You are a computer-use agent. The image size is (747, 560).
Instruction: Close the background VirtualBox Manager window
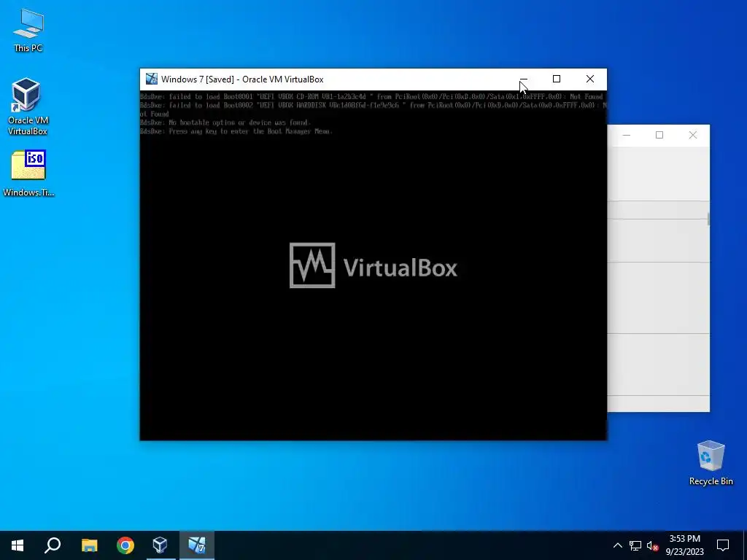coord(693,135)
